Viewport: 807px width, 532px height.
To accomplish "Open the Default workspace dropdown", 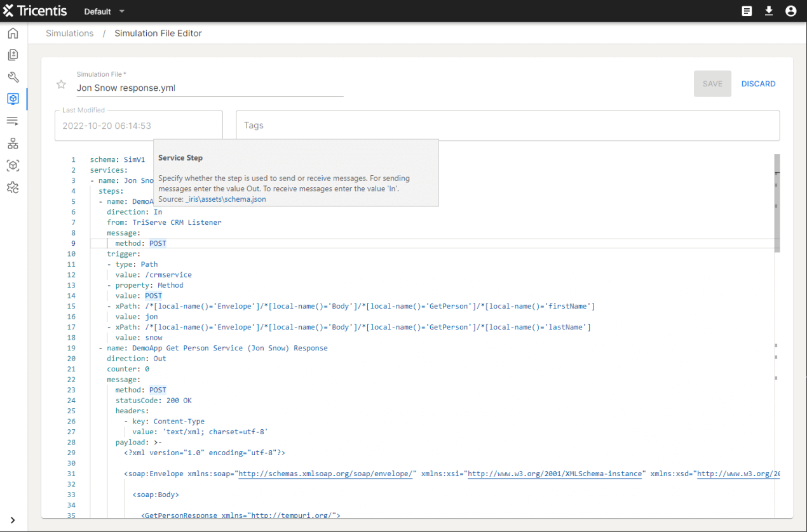I will point(104,11).
